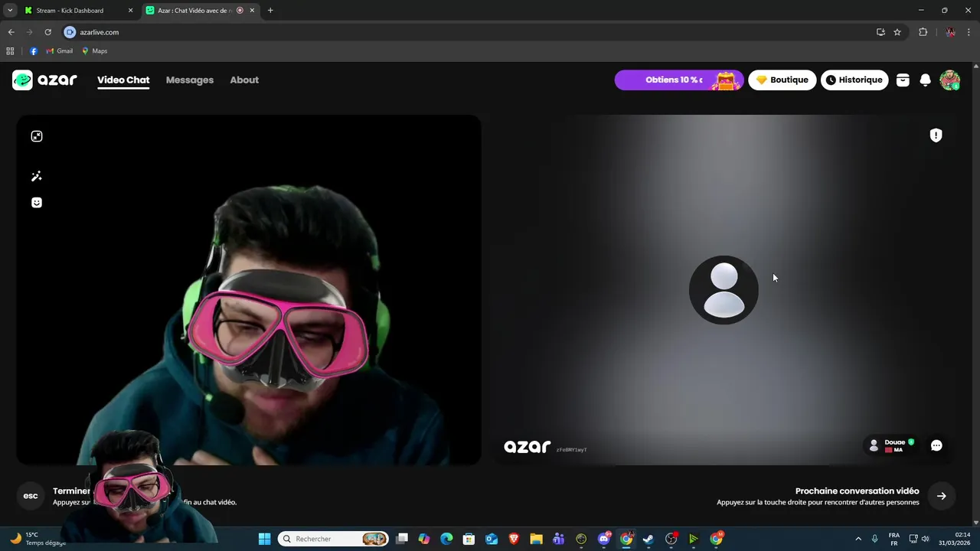Viewport: 980px width, 551px height.
Task: Open the Windows Start menu
Action: (264, 539)
